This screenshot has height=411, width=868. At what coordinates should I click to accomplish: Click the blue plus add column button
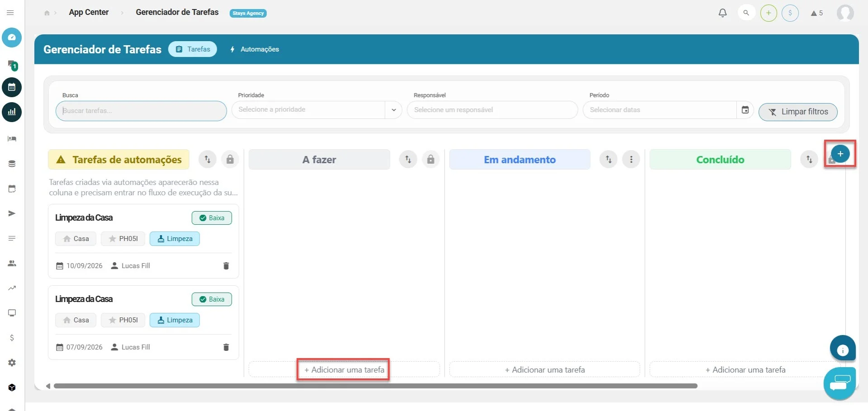click(840, 154)
